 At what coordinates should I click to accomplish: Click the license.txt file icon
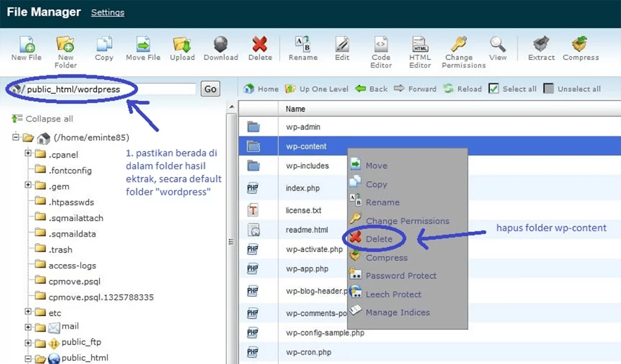[253, 210]
